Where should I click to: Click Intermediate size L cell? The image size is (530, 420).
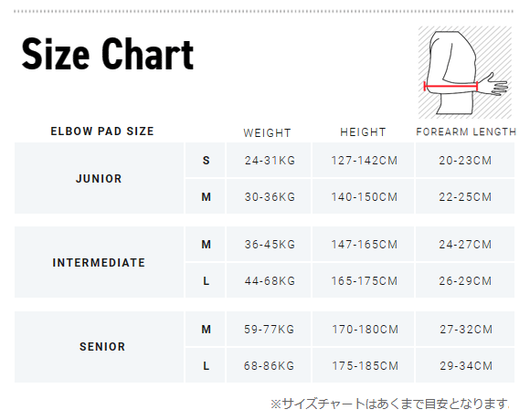click(x=206, y=280)
